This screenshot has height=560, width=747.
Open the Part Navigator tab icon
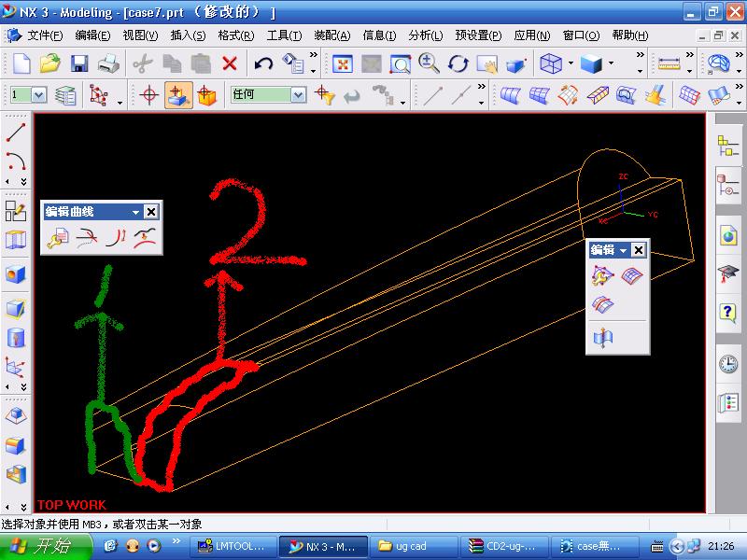(728, 185)
